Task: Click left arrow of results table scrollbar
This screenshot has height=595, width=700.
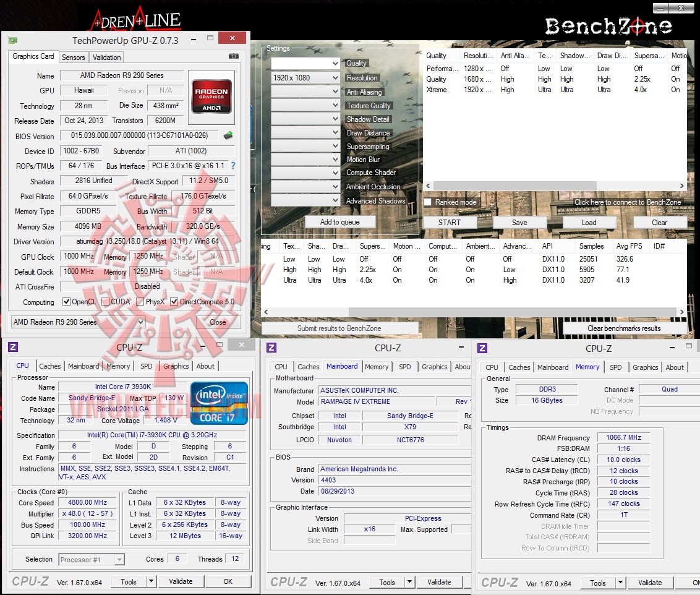Action: [266, 312]
